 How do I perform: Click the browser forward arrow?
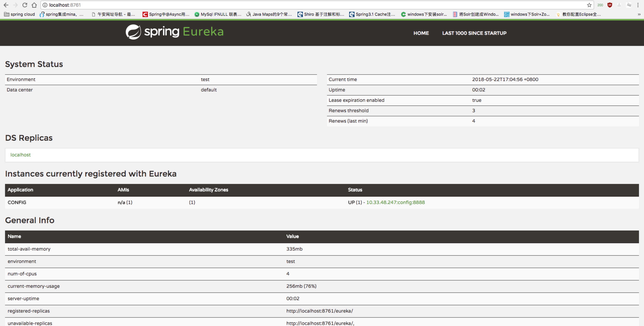(15, 5)
